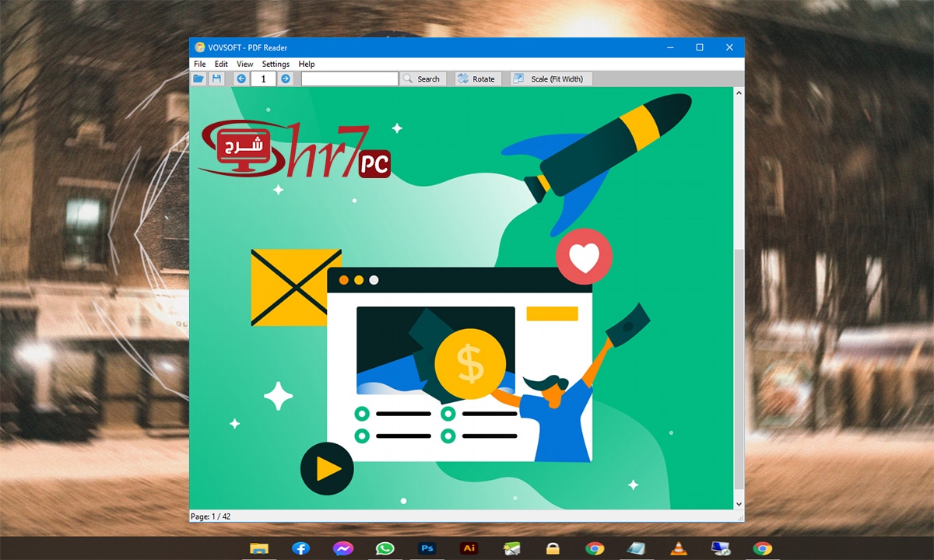Go to previous page with left arrow icon
This screenshot has width=934, height=560.
pos(241,78)
